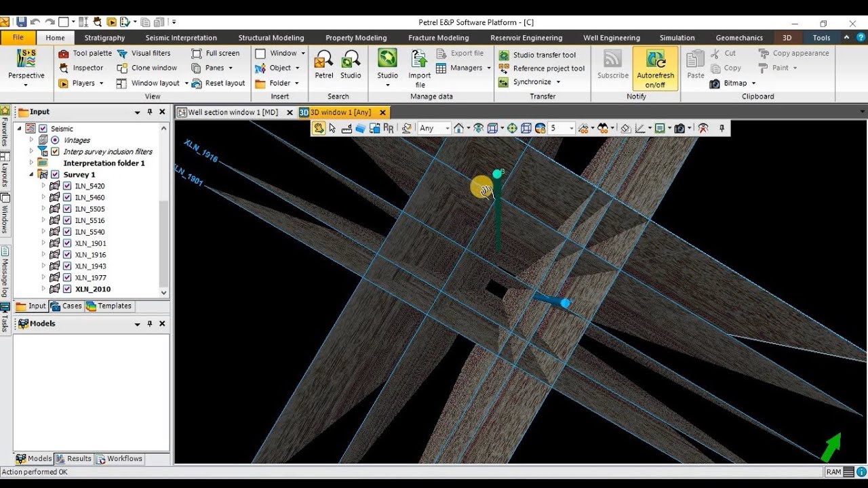
Task: Open the Workflows tab at bottom
Action: [x=119, y=459]
